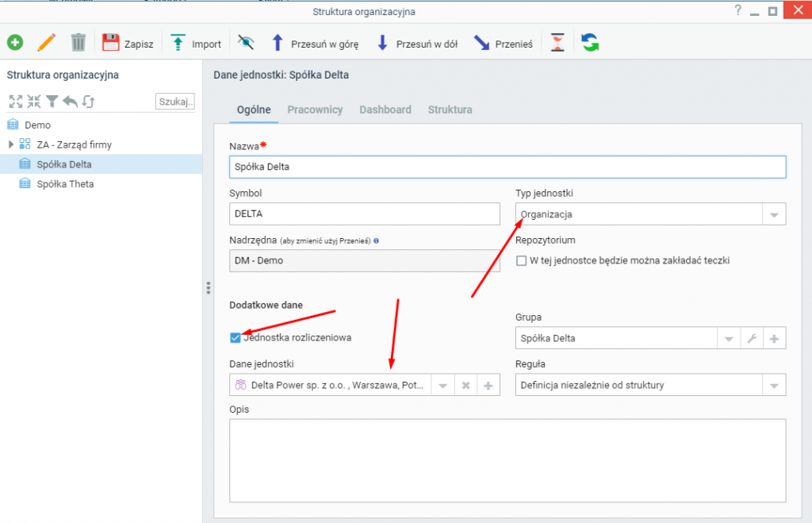Expand the ZA - Zarząd firmy tree node

coord(11,144)
